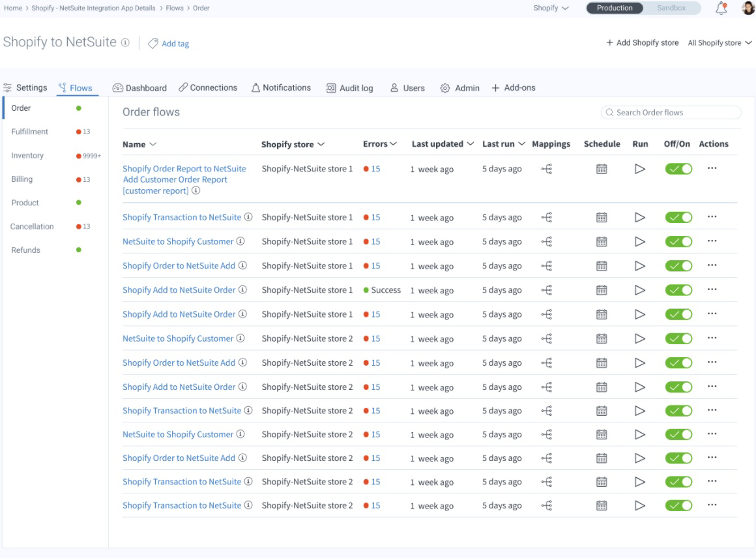Open schedule for Shopify Transaction to NetSuite store 1
756x558 pixels.
602,218
